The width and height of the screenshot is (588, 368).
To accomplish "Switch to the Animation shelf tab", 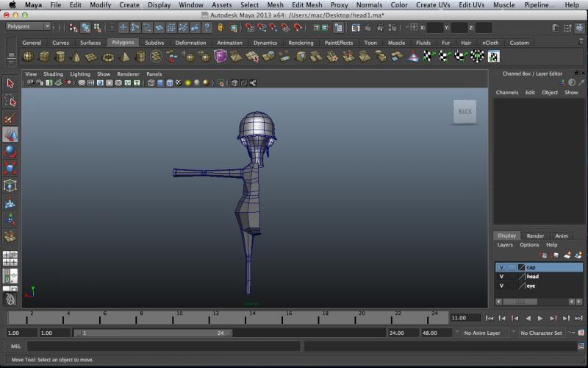I will click(x=229, y=43).
